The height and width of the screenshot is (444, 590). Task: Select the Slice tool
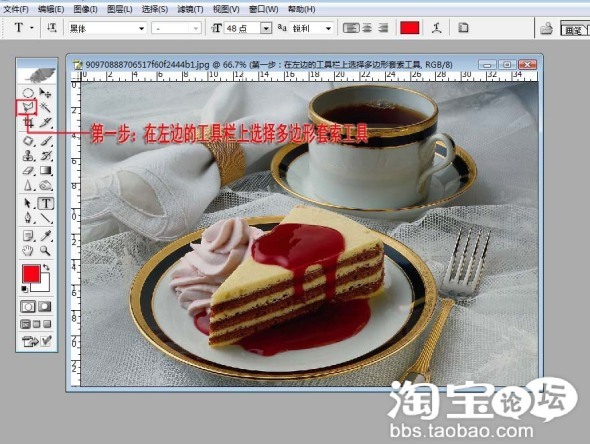tap(45, 122)
